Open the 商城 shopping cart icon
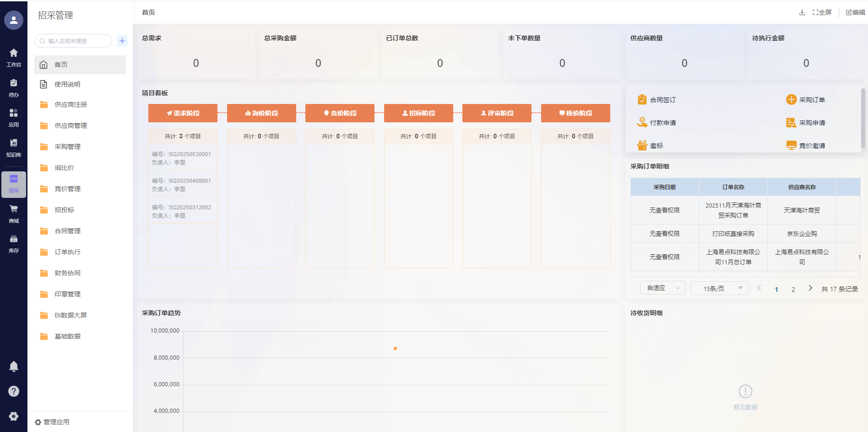The height and width of the screenshot is (432, 868). click(14, 213)
